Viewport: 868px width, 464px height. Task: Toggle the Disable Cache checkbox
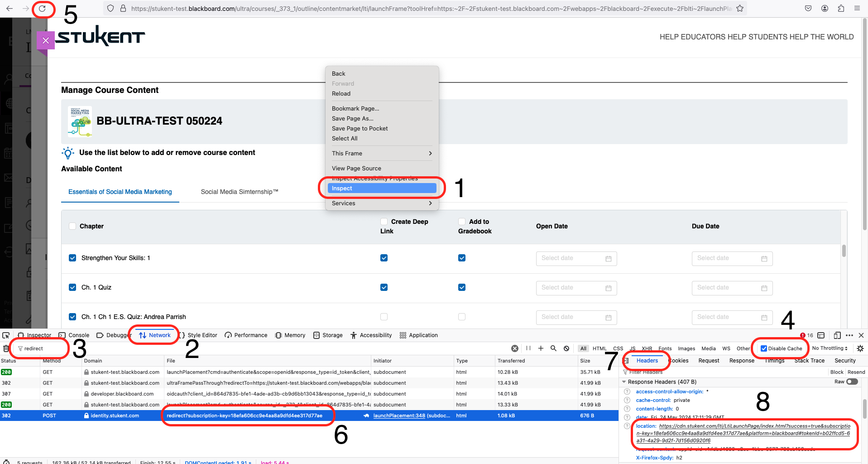click(764, 348)
